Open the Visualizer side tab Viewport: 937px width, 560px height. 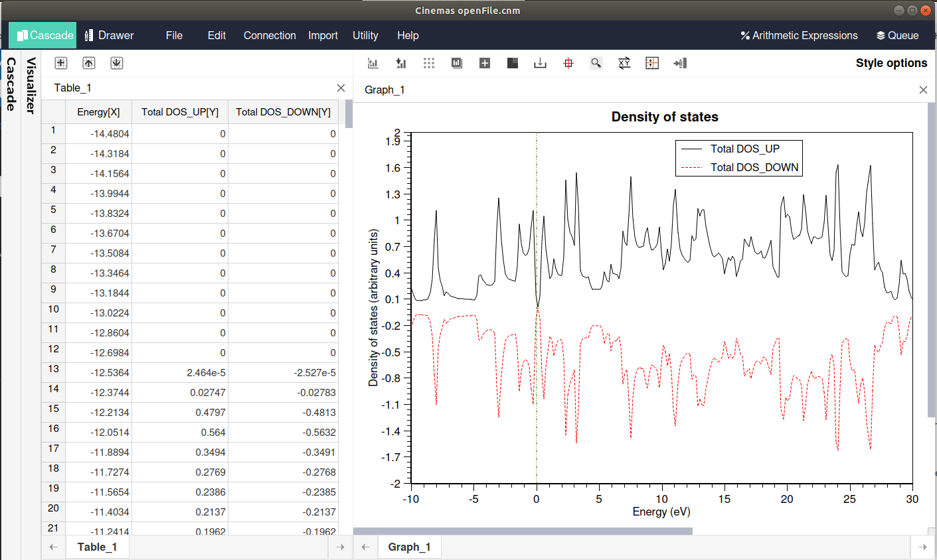31,86
